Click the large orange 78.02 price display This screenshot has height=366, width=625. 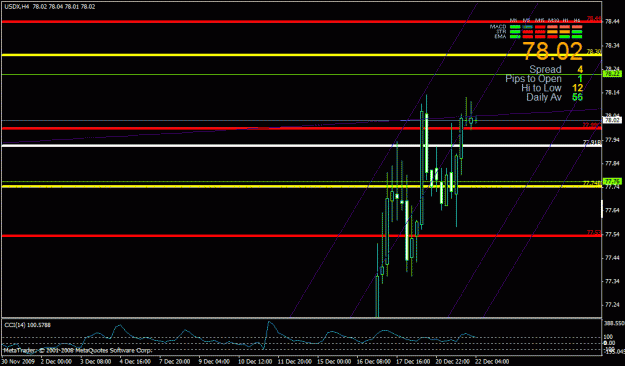click(552, 51)
